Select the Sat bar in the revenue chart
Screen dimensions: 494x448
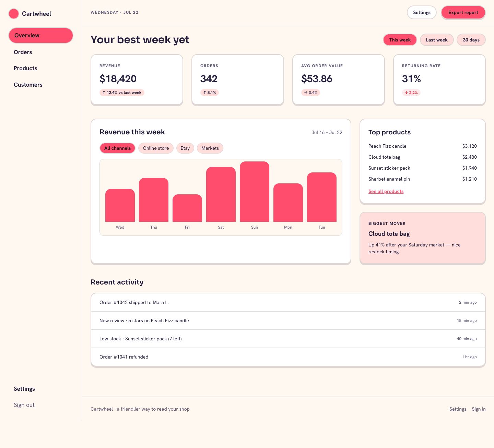pos(221,194)
